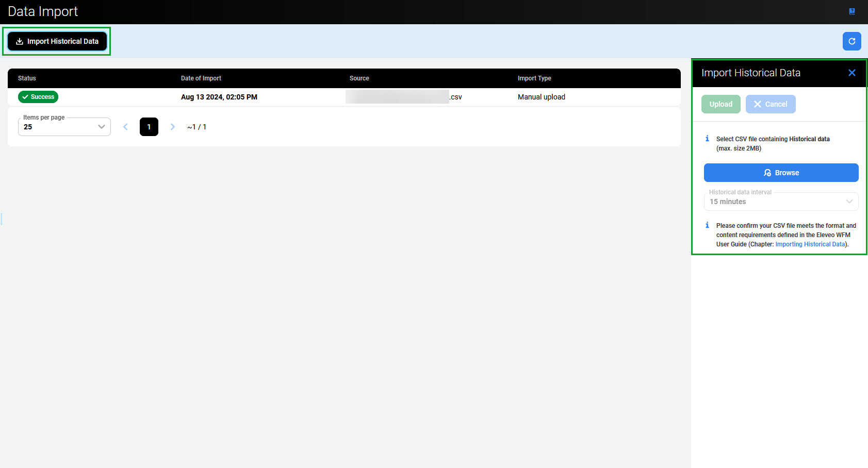Go to the previous page arrow
868x468 pixels.
125,127
